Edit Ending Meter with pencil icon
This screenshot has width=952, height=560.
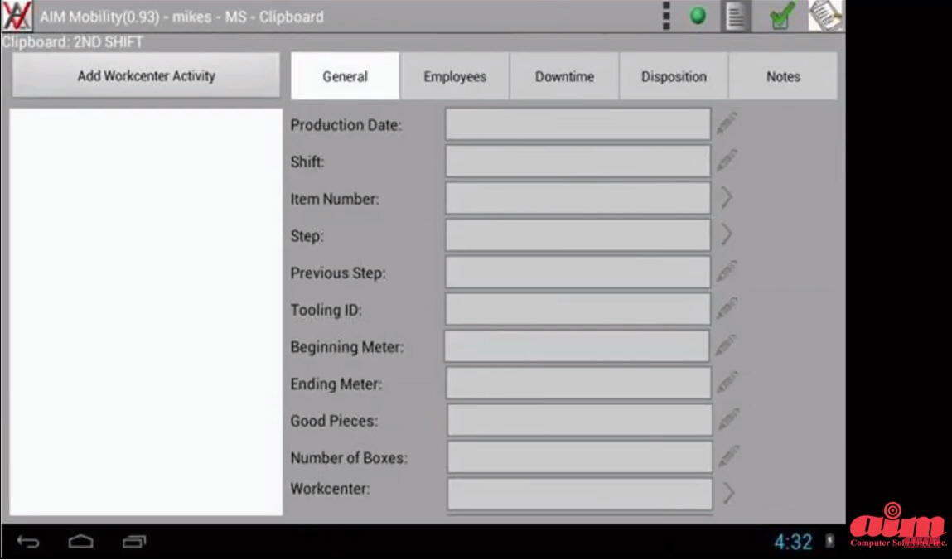tap(727, 383)
